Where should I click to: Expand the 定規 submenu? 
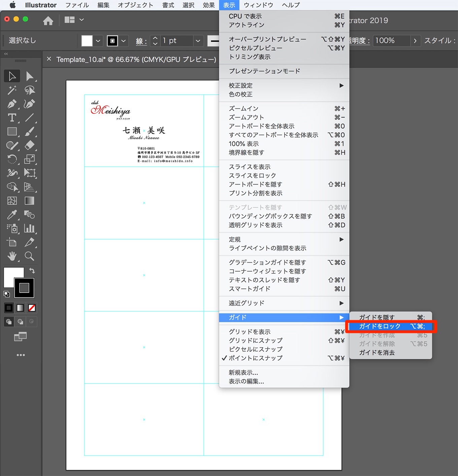tap(284, 239)
